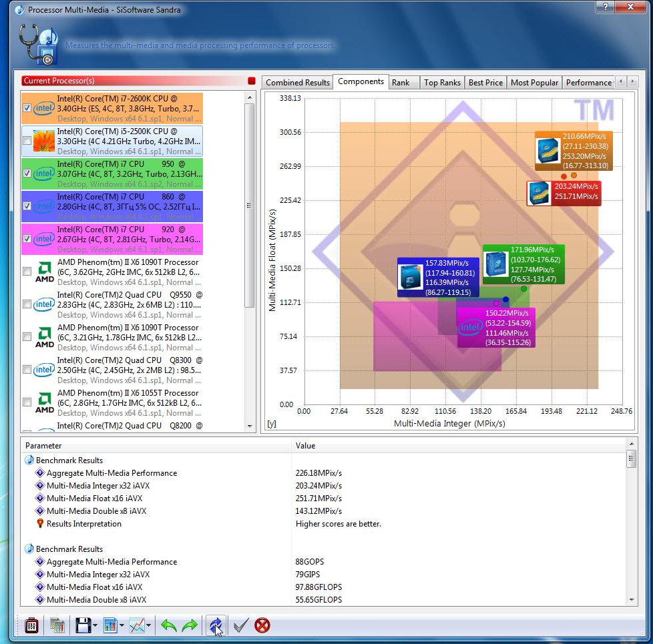Select the Results Interpretation row
This screenshot has width=653, height=644.
click(322, 524)
